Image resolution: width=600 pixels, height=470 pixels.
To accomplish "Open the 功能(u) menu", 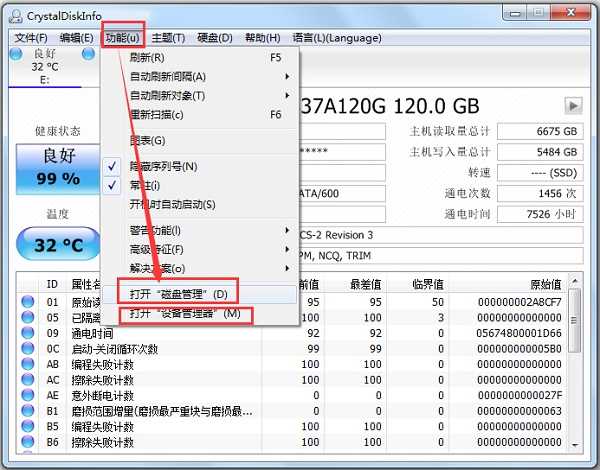I will pyautogui.click(x=123, y=38).
